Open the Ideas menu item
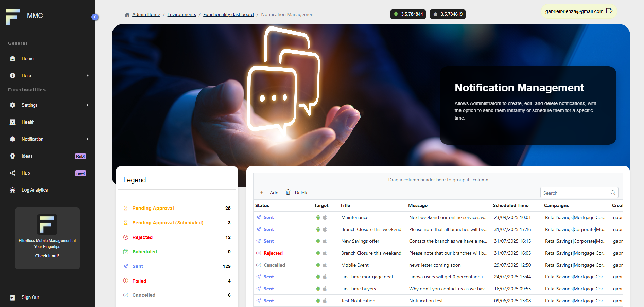The image size is (644, 307). click(x=27, y=156)
